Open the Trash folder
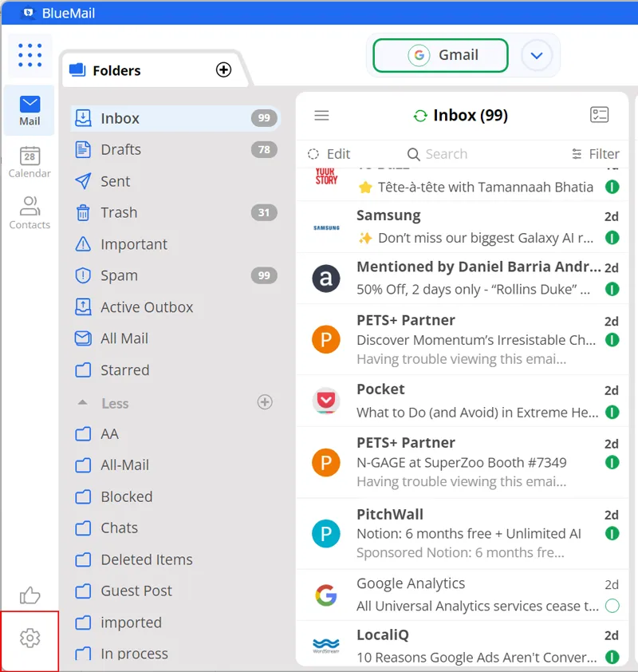The width and height of the screenshot is (638, 672). pyautogui.click(x=175, y=212)
